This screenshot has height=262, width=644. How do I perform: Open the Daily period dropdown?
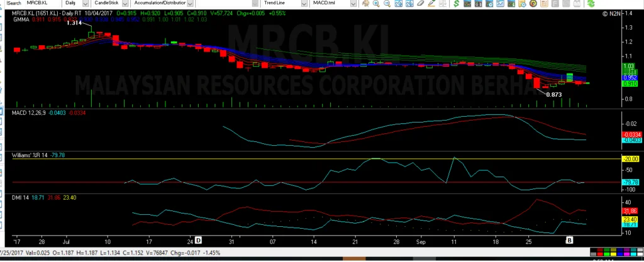tap(86, 3)
